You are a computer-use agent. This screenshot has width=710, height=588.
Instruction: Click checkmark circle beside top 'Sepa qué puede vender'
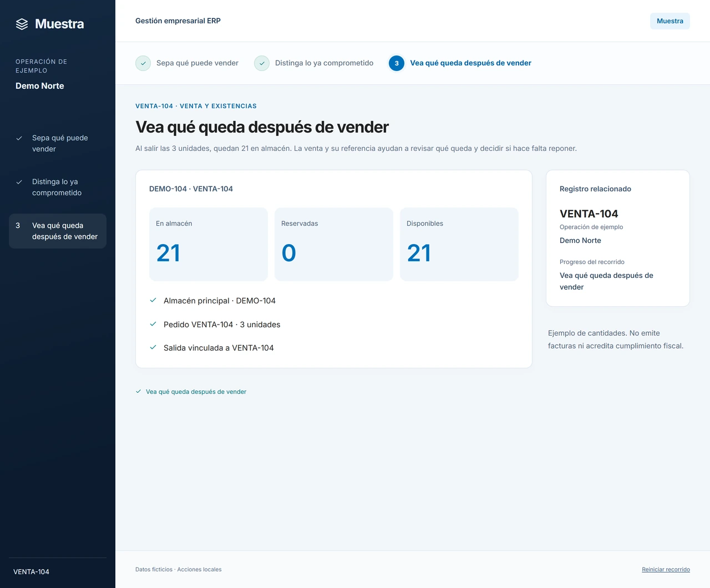[x=143, y=63]
